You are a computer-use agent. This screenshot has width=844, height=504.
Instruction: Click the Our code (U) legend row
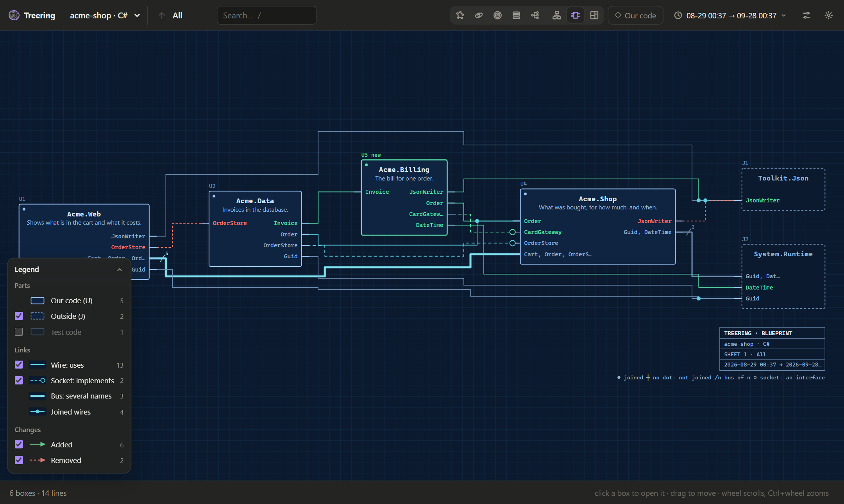(x=69, y=300)
